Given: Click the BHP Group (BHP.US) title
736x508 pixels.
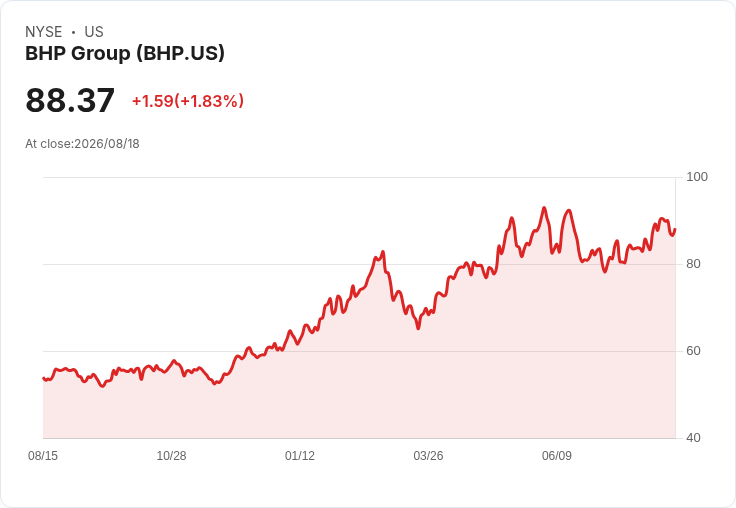Looking at the screenshot, I should pos(125,53).
